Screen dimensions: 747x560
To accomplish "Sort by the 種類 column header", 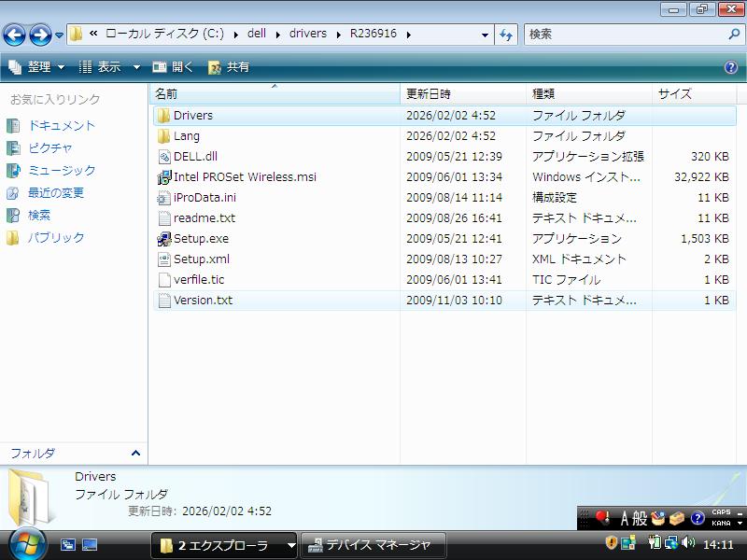I will point(589,94).
